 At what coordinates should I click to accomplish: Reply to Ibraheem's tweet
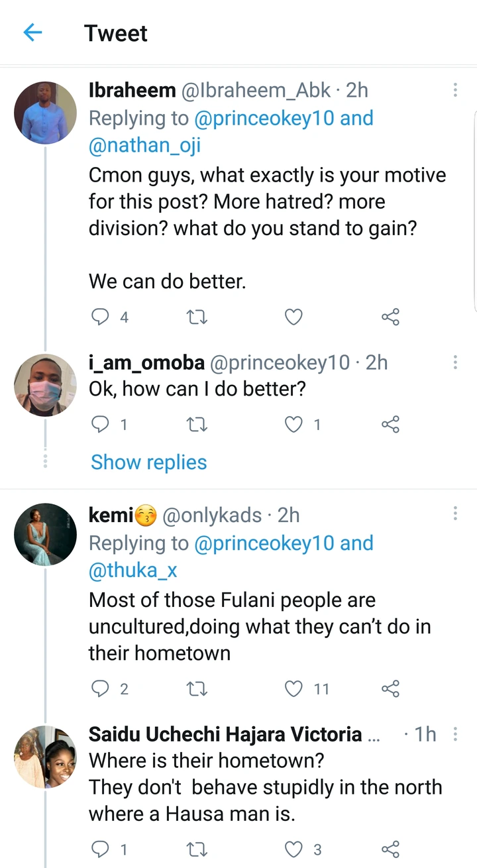(100, 317)
